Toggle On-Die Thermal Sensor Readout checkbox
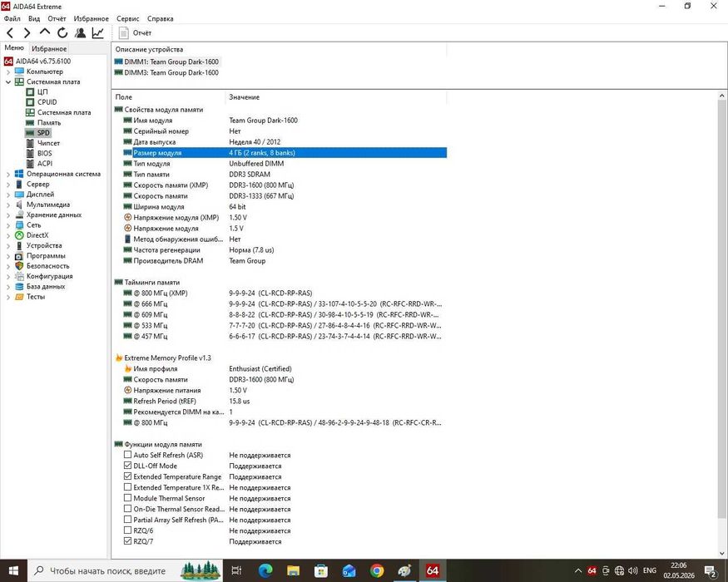This screenshot has height=582, width=728. [127, 509]
